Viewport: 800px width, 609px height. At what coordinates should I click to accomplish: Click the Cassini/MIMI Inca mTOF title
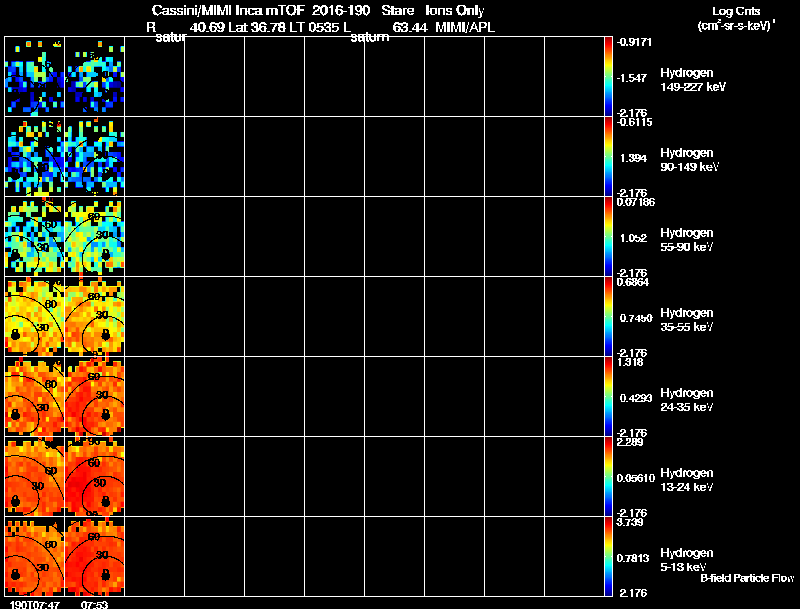coord(228,11)
